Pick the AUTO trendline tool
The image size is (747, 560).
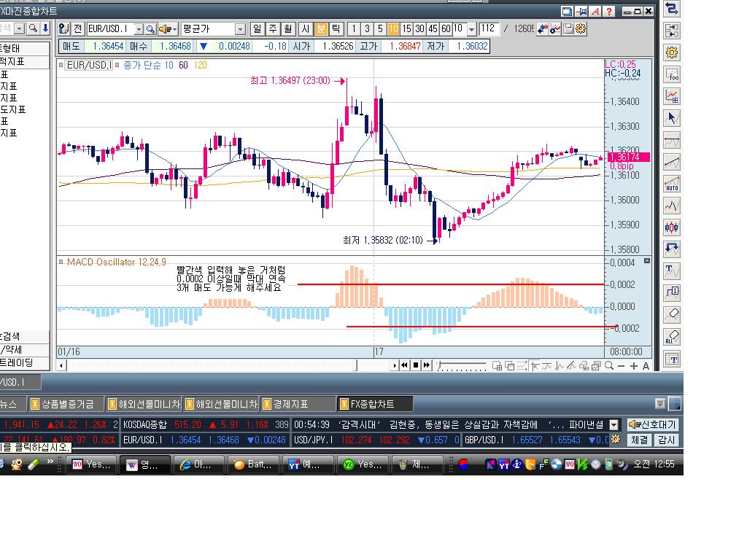coord(672,184)
